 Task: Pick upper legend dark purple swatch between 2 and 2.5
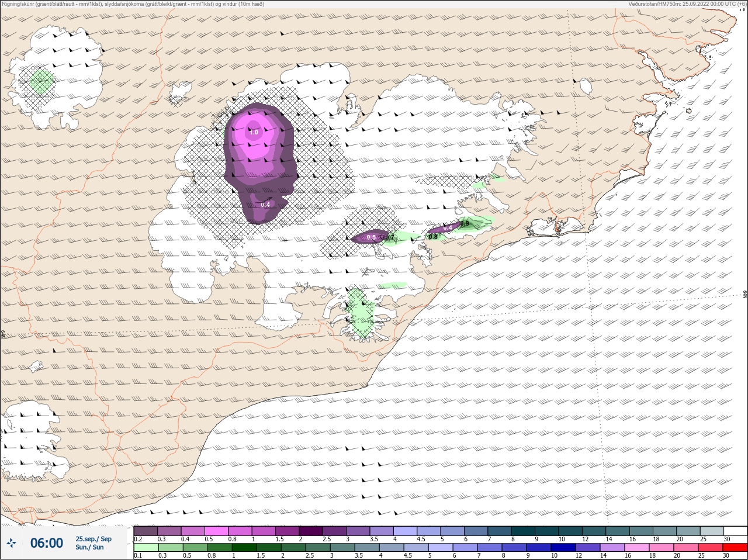(311, 531)
